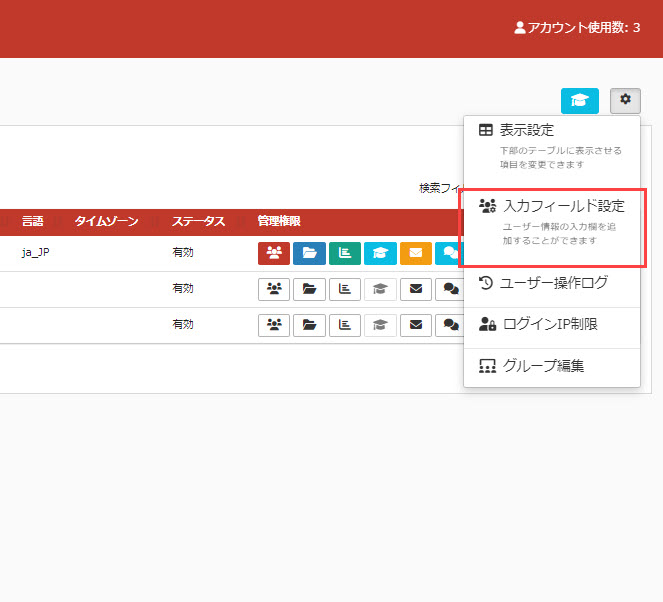Click the タイムゾーン column header
Screen dimensions: 663x602
pyautogui.click(x=106, y=221)
